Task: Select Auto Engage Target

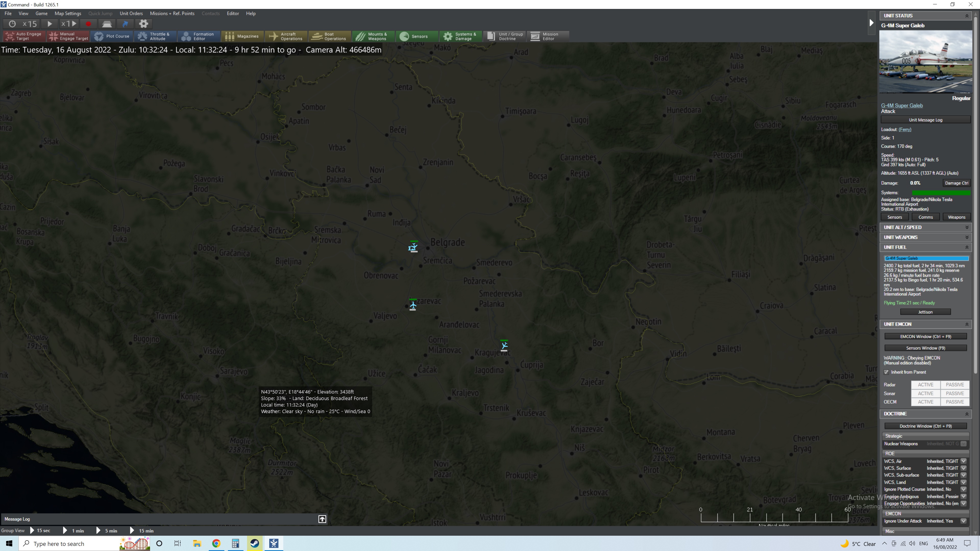Action: (x=24, y=36)
